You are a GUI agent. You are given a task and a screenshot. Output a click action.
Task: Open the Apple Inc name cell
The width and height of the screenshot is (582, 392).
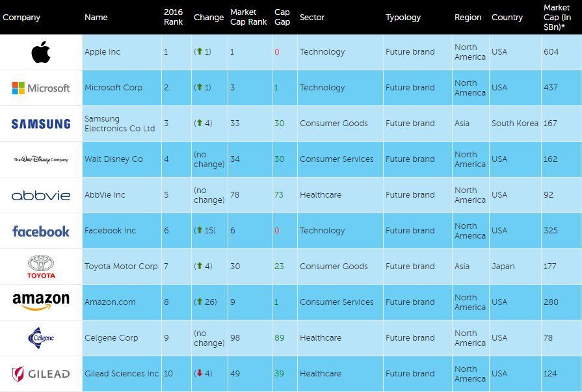point(103,52)
